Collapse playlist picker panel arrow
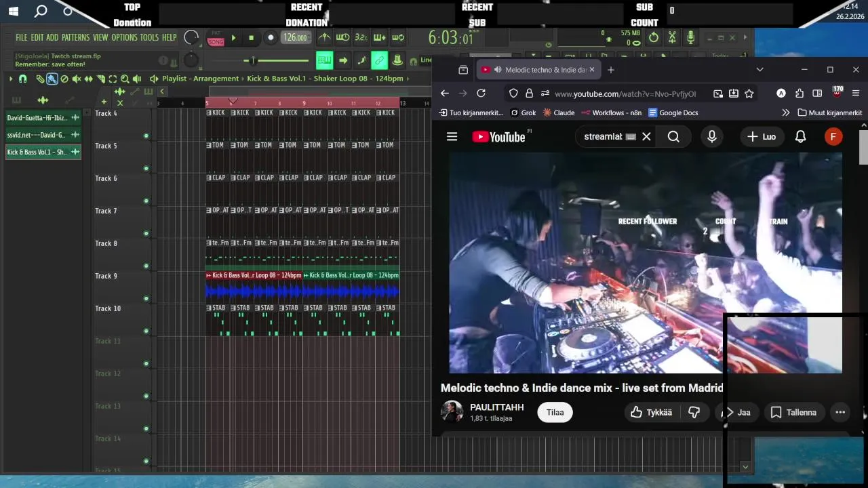Screen dimensions: 868x488 point(162,91)
